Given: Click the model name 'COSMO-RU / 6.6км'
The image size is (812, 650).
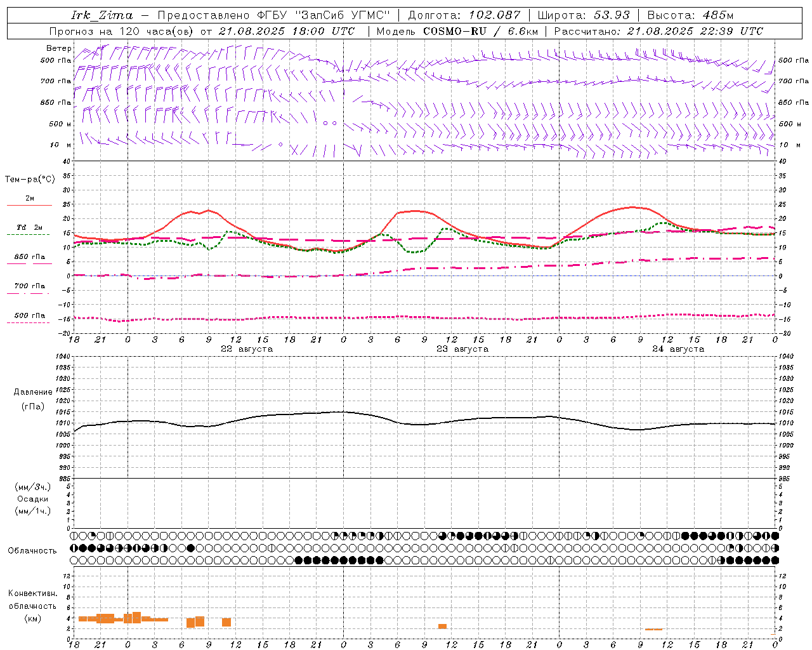Looking at the screenshot, I should tap(481, 31).
